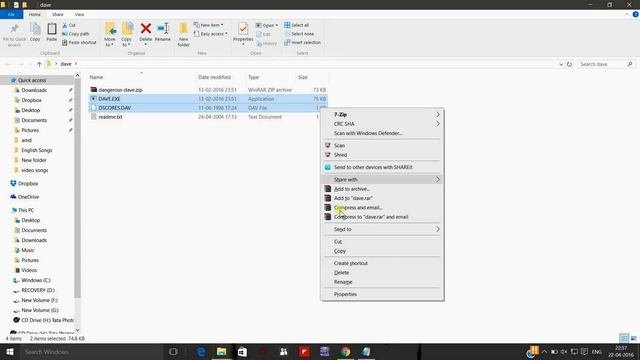Choose Properties in context menu
Viewport: 640px width, 360px height.
(382, 294)
